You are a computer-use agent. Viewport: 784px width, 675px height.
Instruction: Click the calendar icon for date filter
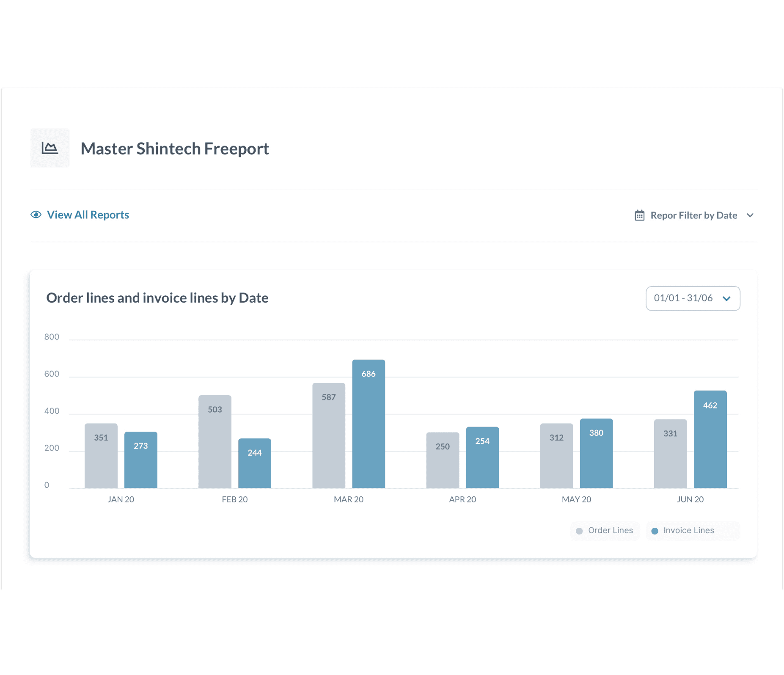click(x=639, y=215)
